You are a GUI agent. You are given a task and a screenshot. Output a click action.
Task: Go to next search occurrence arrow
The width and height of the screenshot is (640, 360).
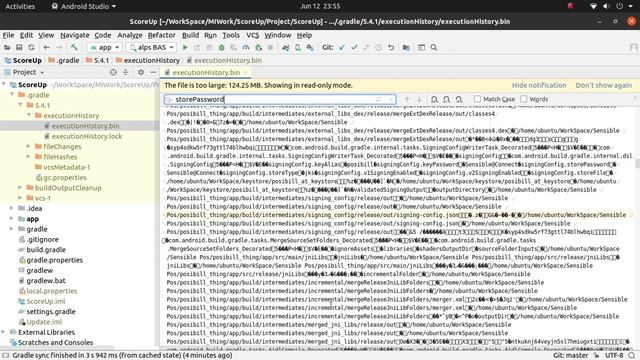click(419, 99)
